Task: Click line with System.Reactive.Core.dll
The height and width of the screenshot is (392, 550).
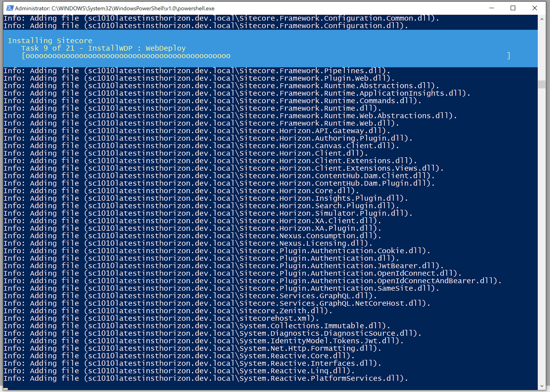Action: click(x=179, y=357)
